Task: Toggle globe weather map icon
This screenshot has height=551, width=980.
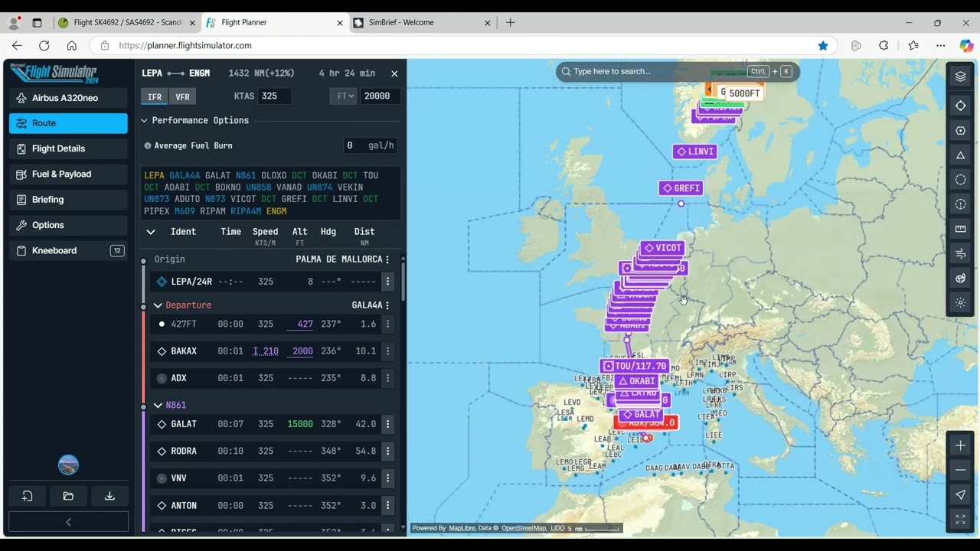Action: tap(960, 278)
